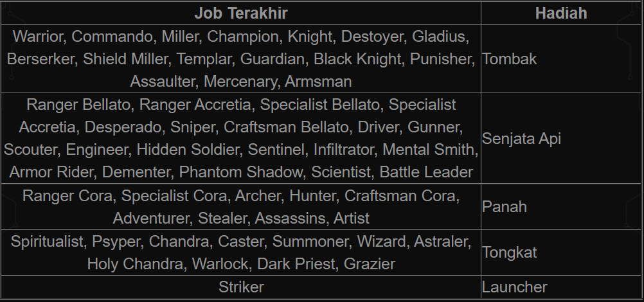Click the Black Knight job name
Image resolution: width=644 pixels, height=302 pixels.
356,59
